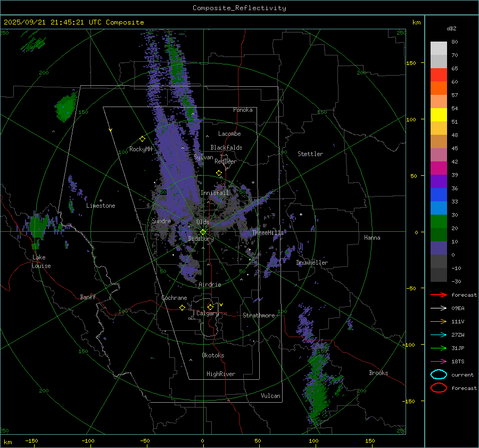Click the Calgary city label

(x=207, y=314)
